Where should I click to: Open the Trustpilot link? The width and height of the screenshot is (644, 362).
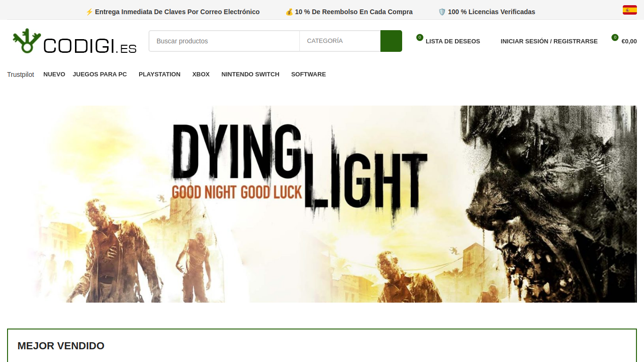21,74
